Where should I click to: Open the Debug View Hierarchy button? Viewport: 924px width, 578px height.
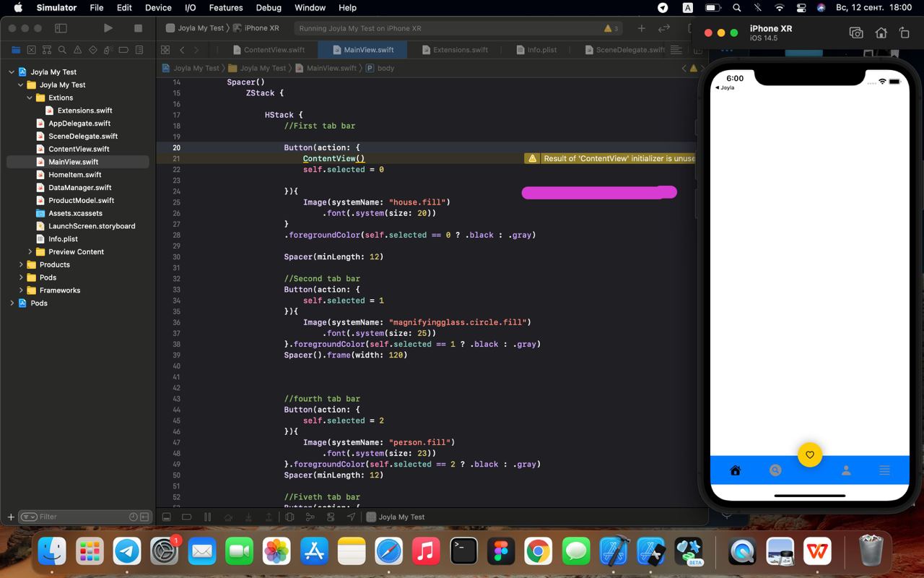coord(289,517)
